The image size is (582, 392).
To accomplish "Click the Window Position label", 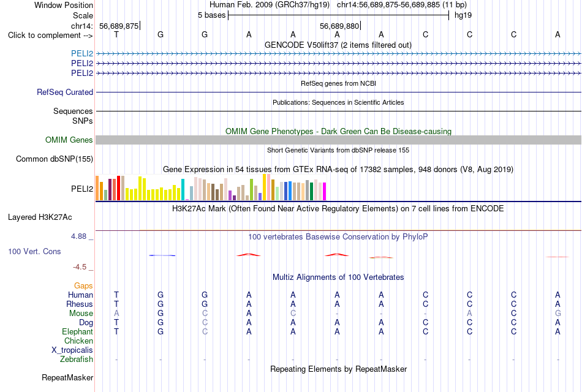I will [x=64, y=5].
